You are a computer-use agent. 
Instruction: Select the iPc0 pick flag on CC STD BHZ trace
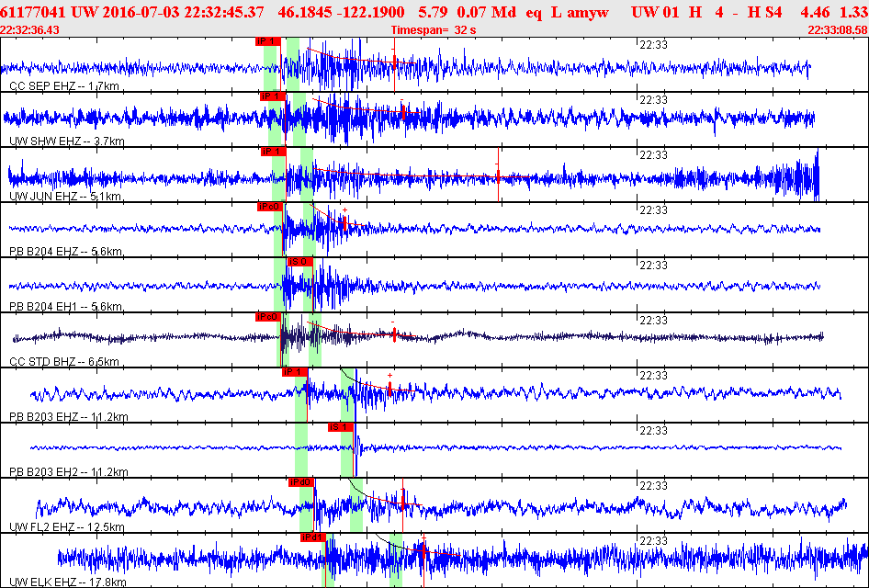(x=269, y=317)
